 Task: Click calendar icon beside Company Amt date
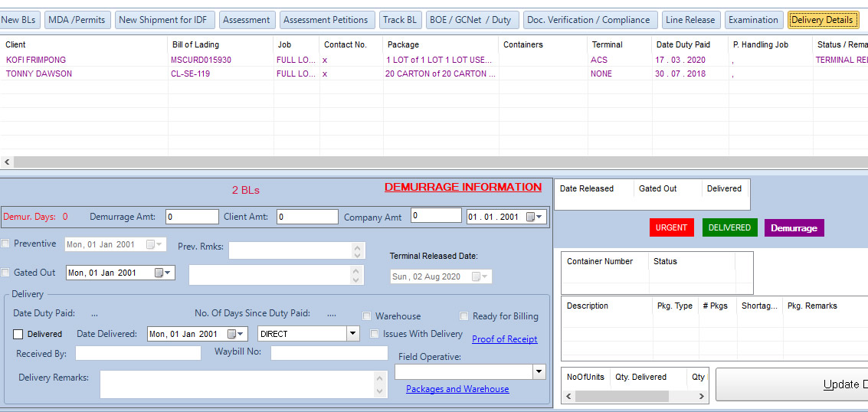530,217
